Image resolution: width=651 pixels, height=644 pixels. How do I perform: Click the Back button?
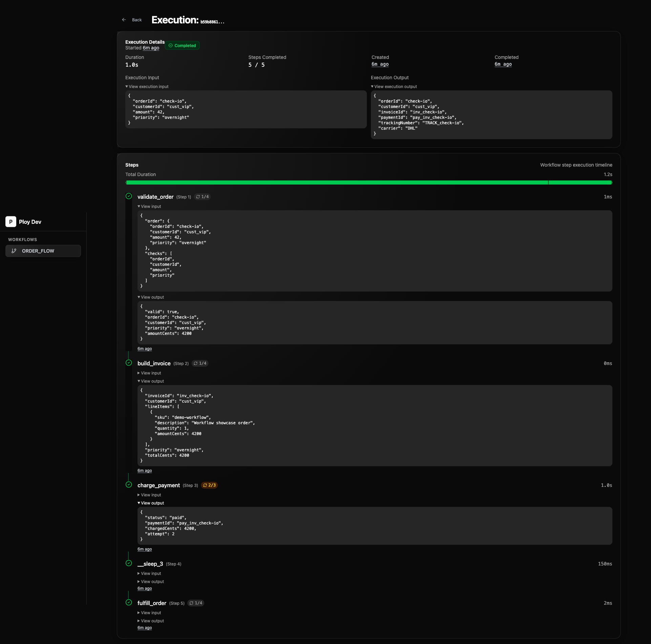(137, 20)
